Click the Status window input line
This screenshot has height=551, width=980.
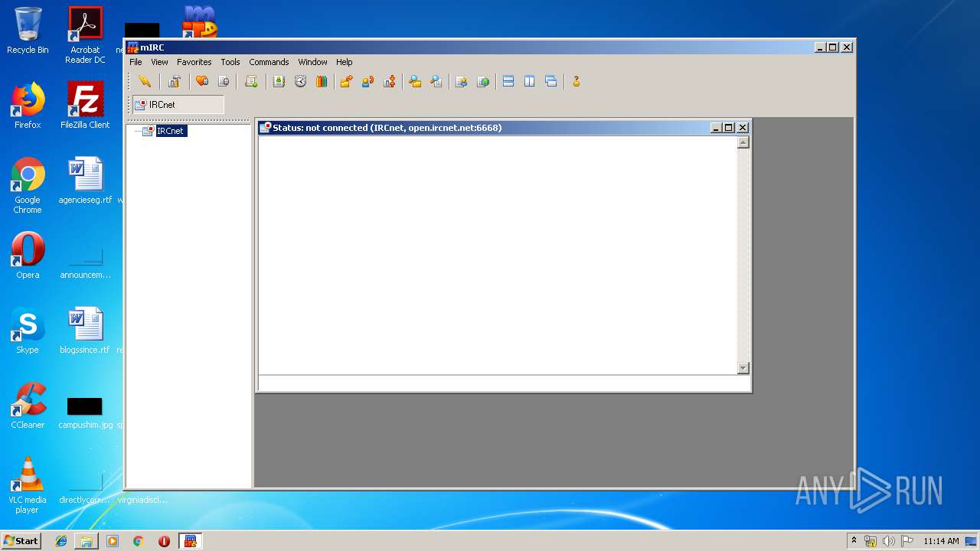tap(504, 383)
